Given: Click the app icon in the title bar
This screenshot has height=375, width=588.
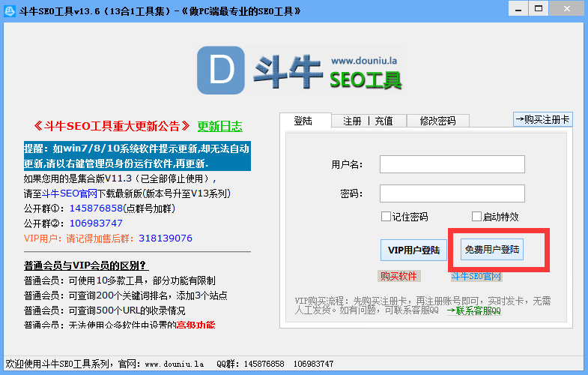Looking at the screenshot, I should pos(10,11).
